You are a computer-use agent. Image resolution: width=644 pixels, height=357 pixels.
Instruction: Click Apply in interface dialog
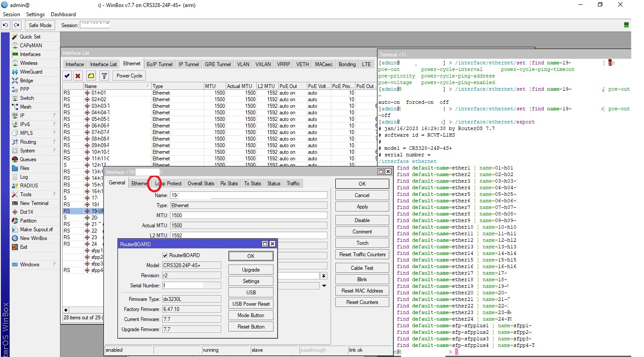pos(362,207)
